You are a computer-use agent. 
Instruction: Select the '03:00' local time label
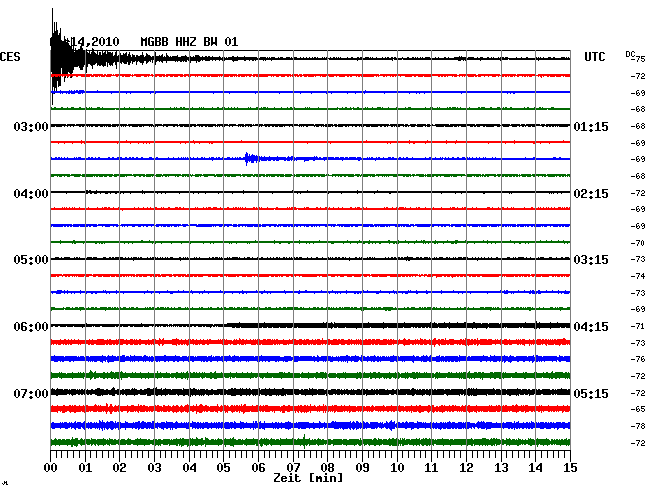click(31, 126)
